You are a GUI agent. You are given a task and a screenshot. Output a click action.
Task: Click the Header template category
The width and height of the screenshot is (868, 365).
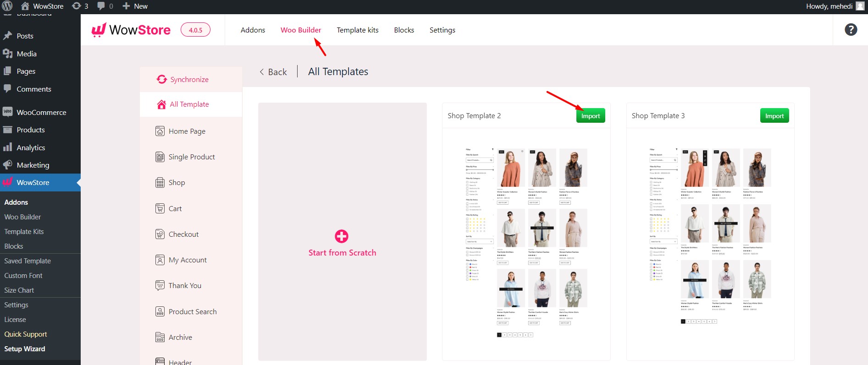[x=180, y=361]
